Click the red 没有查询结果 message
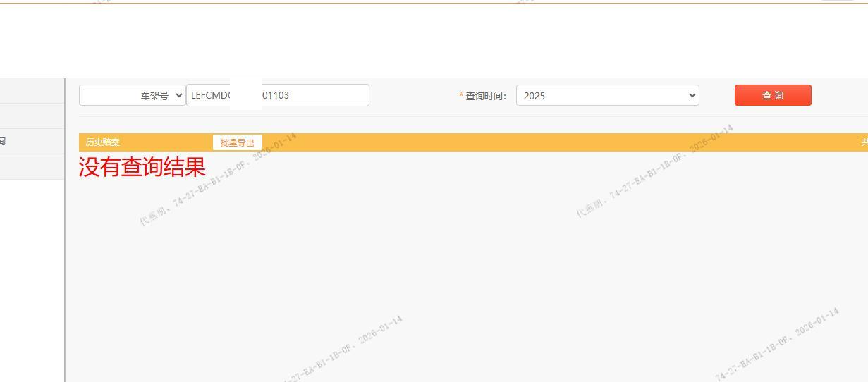868x382 pixels. pos(142,168)
